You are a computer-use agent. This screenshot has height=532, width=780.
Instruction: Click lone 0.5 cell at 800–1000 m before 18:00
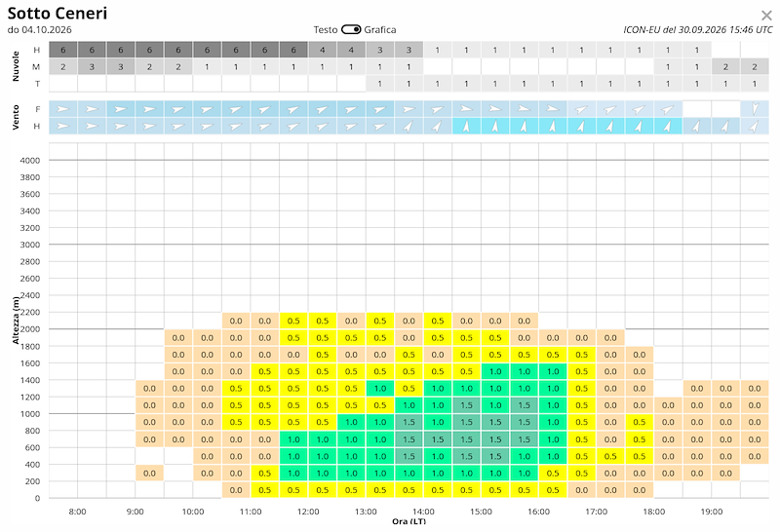click(640, 422)
